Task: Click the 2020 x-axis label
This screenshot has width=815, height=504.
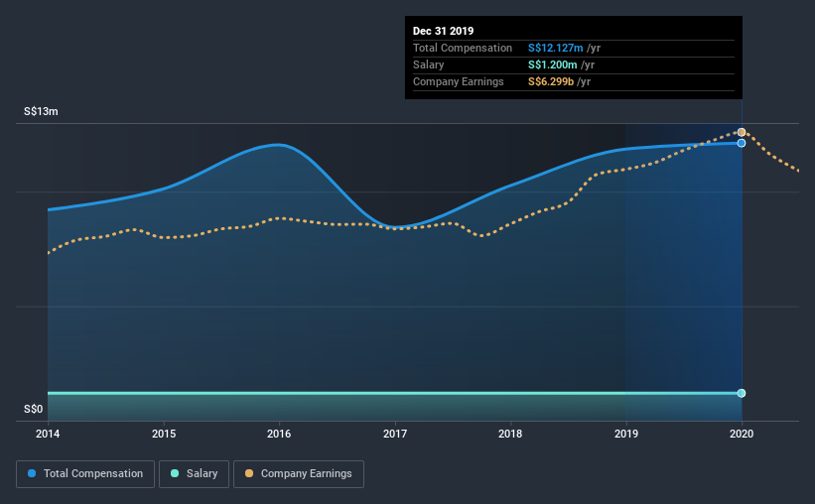Action: pos(742,434)
